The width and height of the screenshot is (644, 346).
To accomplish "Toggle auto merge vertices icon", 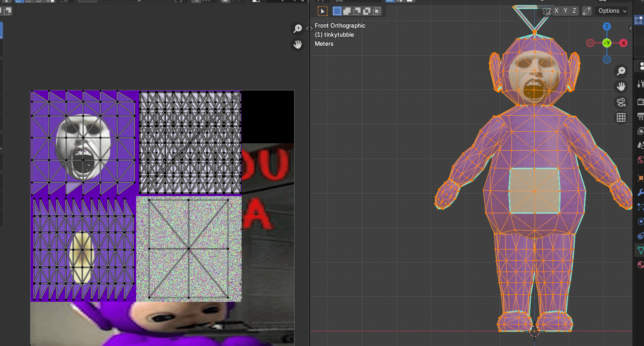I will (x=587, y=11).
